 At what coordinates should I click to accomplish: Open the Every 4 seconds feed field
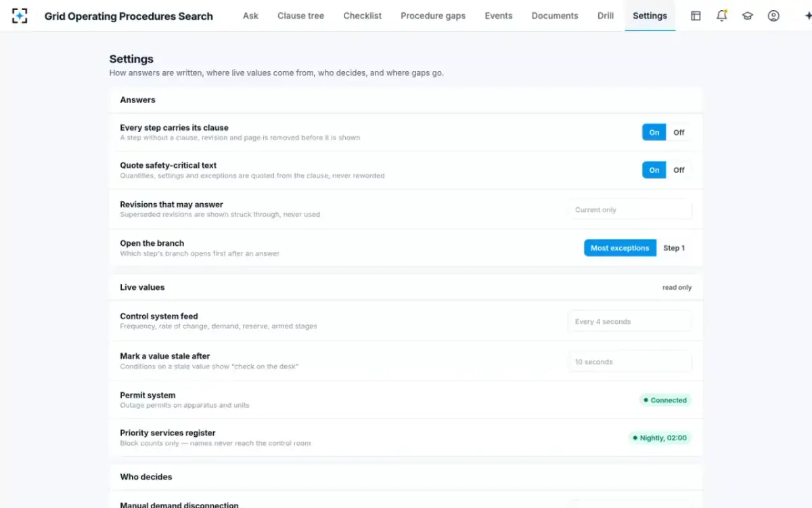point(630,322)
